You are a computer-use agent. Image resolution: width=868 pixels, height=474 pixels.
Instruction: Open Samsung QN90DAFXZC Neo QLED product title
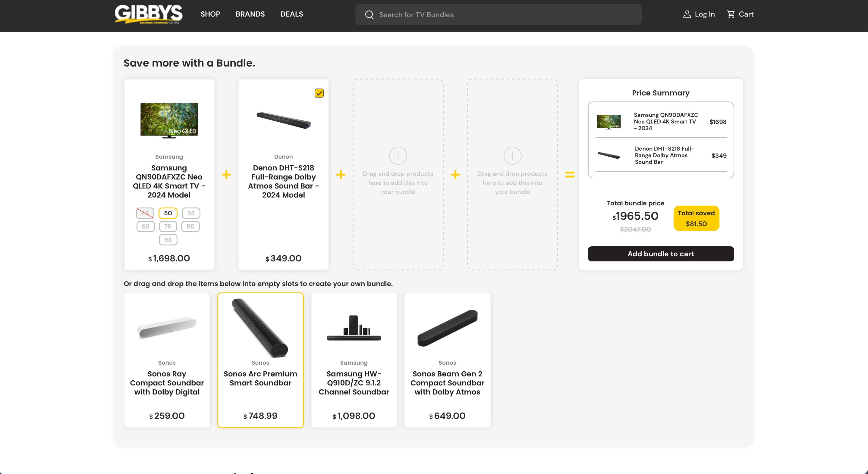pyautogui.click(x=169, y=182)
